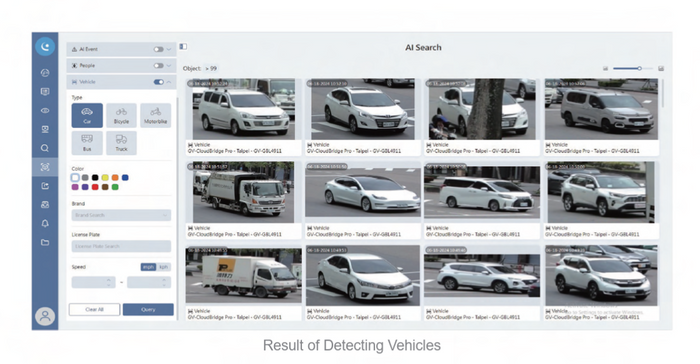This screenshot has height=364, width=700.
Task: Select the Bicycle vehicle type
Action: point(121,115)
